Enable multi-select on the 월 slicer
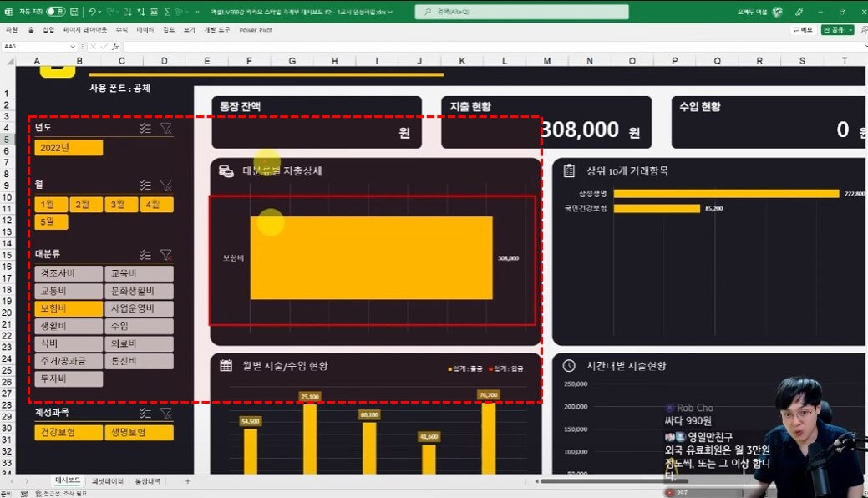The width and height of the screenshot is (868, 498). (x=145, y=185)
